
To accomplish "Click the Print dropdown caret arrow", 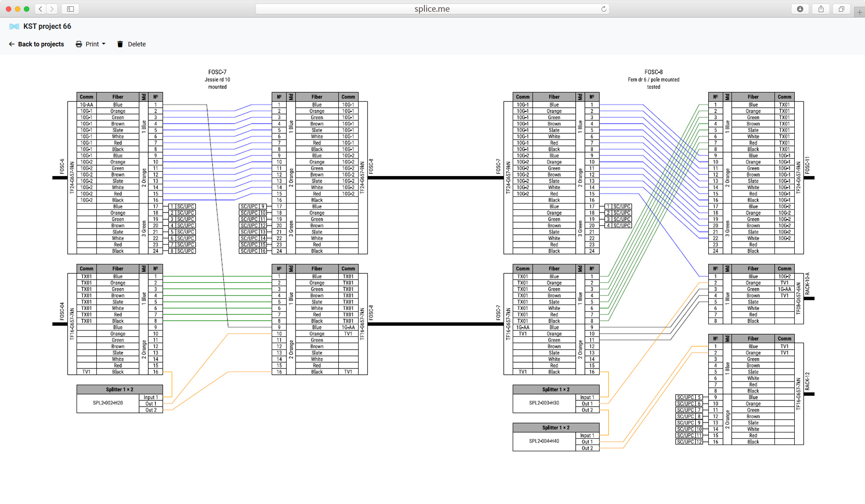I will coord(104,44).
